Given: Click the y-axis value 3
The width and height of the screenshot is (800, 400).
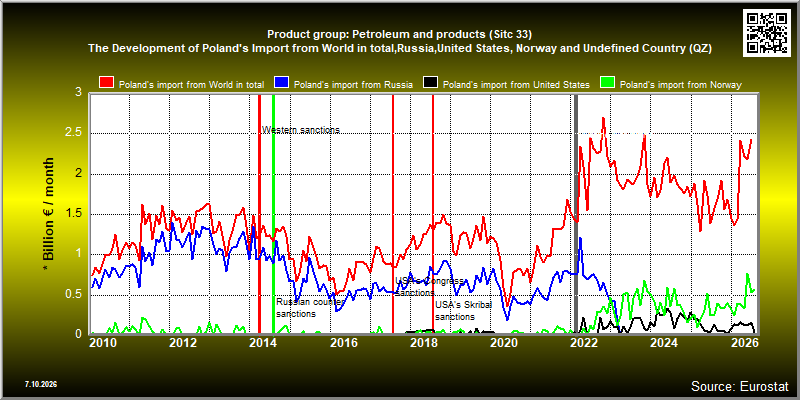Looking at the screenshot, I should (79, 93).
